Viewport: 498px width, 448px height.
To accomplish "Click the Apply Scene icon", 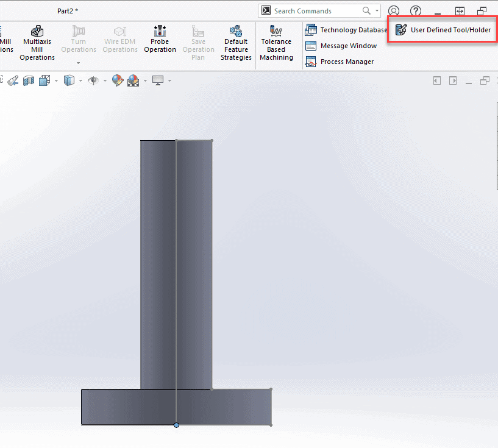I will (133, 80).
